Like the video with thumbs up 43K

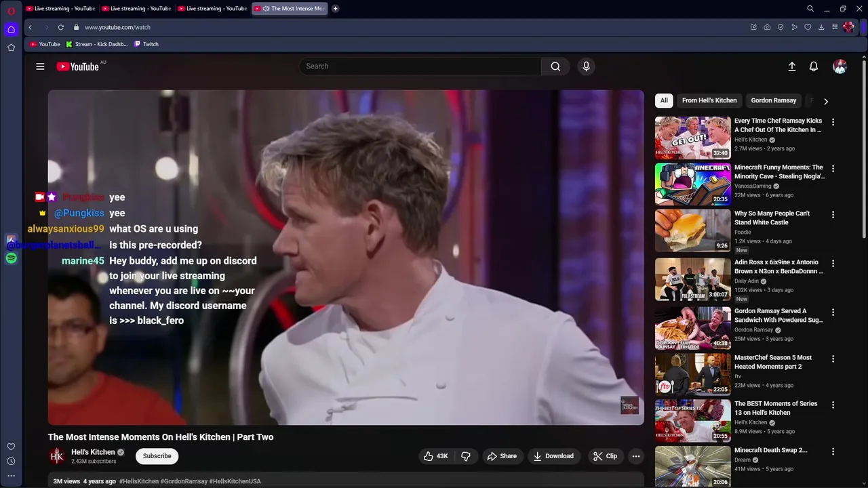coord(435,456)
